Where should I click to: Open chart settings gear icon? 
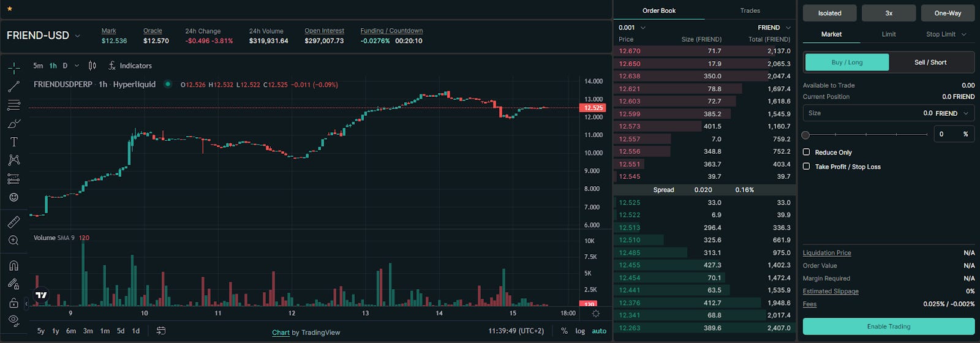tap(595, 313)
